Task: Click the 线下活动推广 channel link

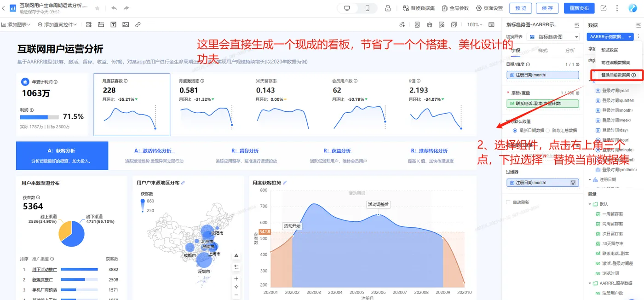Action: (x=45, y=270)
